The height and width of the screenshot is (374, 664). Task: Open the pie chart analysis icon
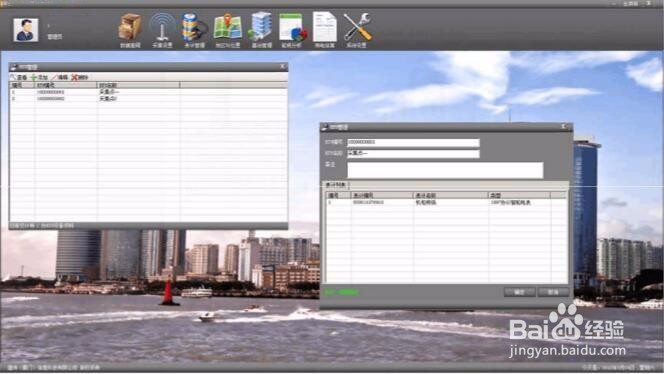292,30
